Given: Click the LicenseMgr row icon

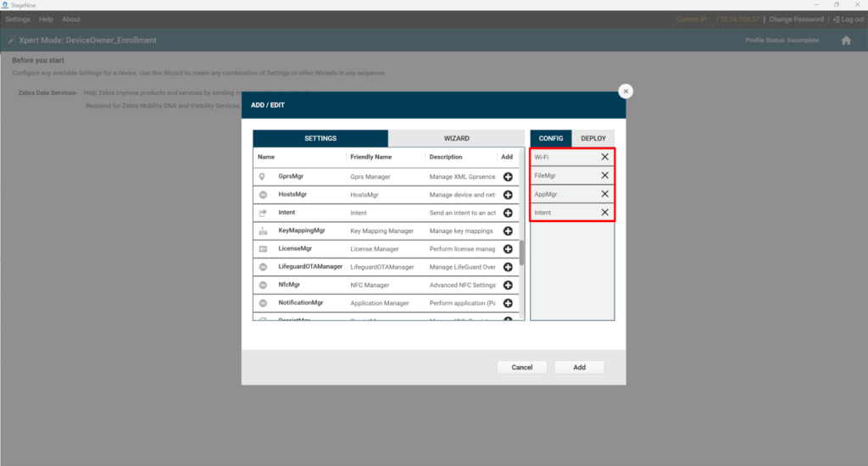Looking at the screenshot, I should point(263,249).
